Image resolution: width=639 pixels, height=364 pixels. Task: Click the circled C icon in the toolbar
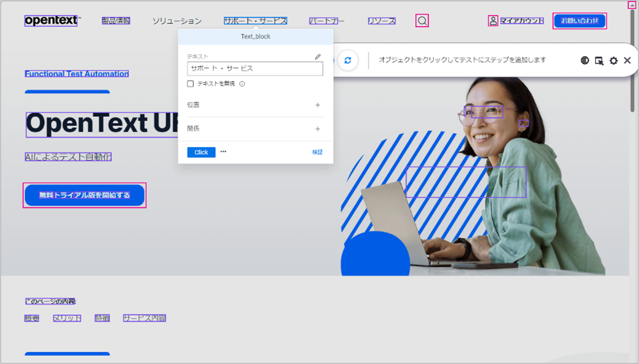click(585, 60)
